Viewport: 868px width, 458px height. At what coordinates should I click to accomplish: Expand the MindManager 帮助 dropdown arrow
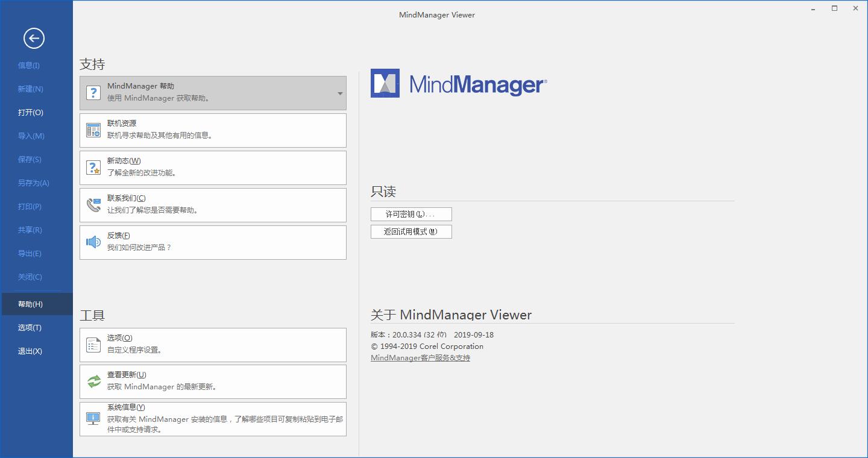(x=340, y=93)
